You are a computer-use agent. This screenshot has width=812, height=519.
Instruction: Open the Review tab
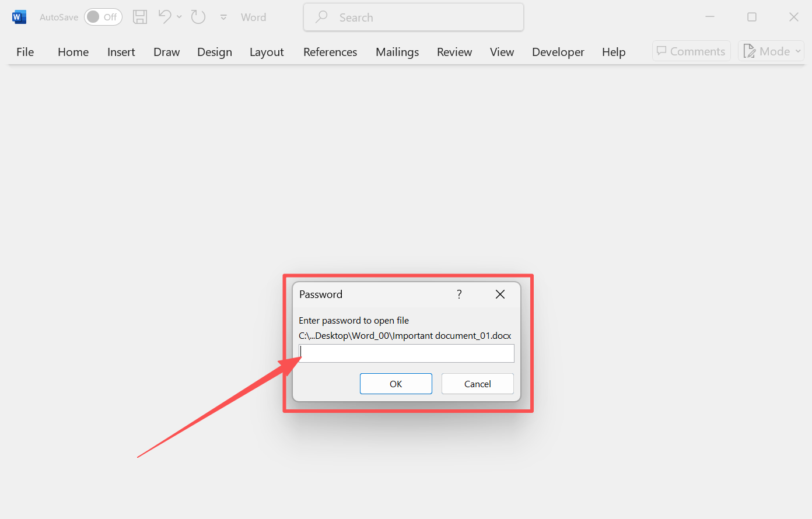tap(454, 52)
